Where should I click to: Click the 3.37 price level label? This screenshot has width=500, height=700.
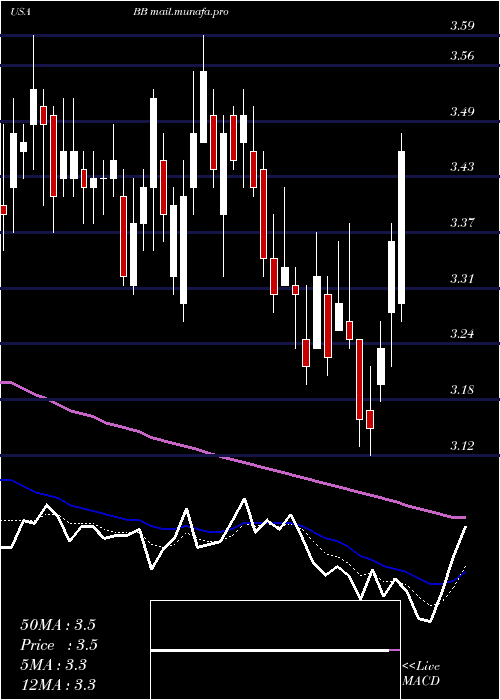[x=462, y=223]
